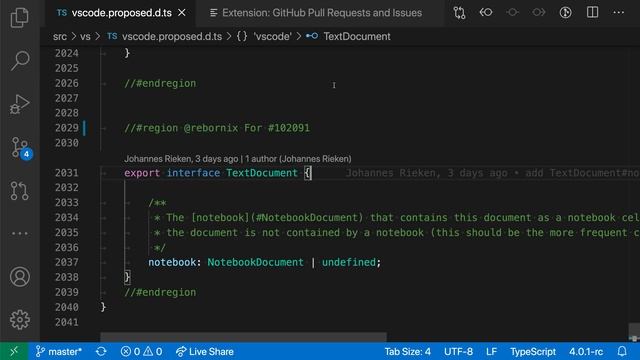Open notifications bell in status bar

click(622, 351)
